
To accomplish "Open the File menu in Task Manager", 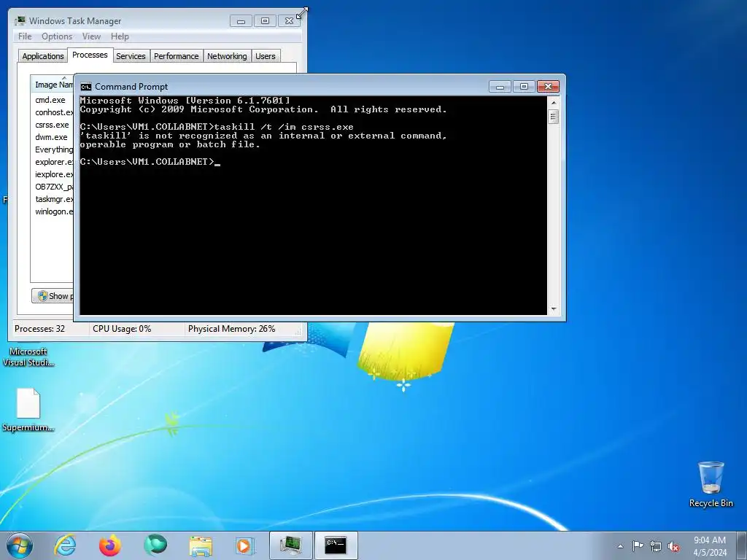I will tap(25, 36).
